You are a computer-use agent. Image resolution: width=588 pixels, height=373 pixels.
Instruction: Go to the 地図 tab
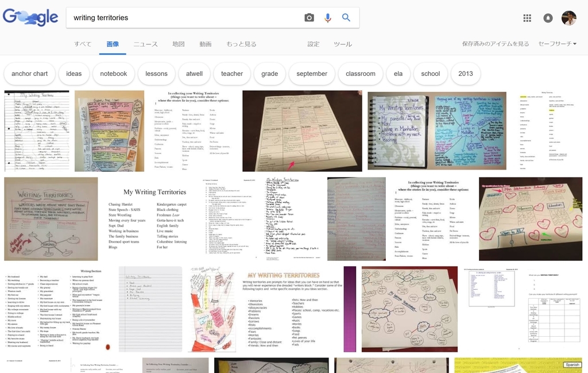pos(179,44)
